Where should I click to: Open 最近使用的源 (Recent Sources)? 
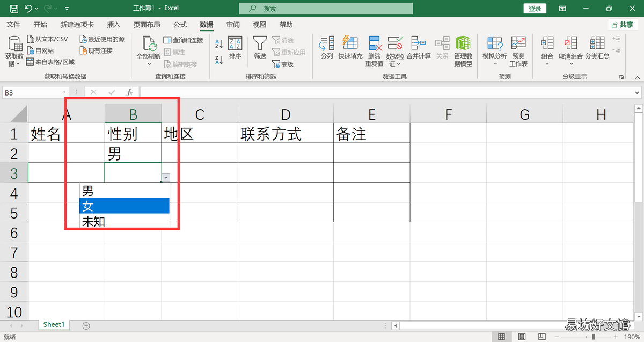[102, 39]
